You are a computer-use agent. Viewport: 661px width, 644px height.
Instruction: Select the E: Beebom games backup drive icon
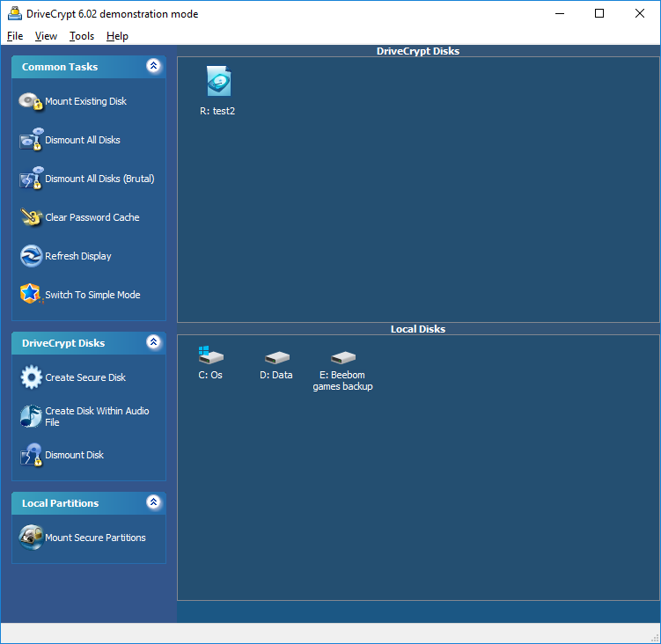coord(343,357)
